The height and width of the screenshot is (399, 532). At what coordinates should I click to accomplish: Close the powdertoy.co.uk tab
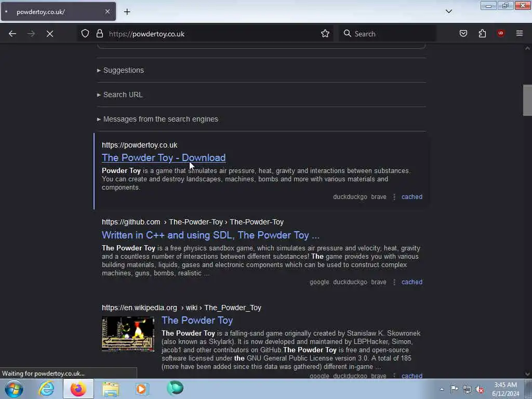108,11
